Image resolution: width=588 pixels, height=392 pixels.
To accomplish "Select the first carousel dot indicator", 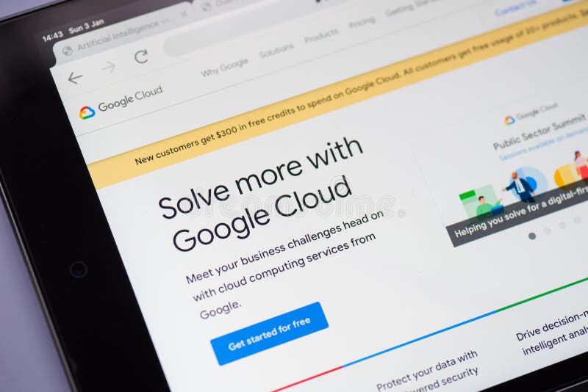I will click(531, 236).
